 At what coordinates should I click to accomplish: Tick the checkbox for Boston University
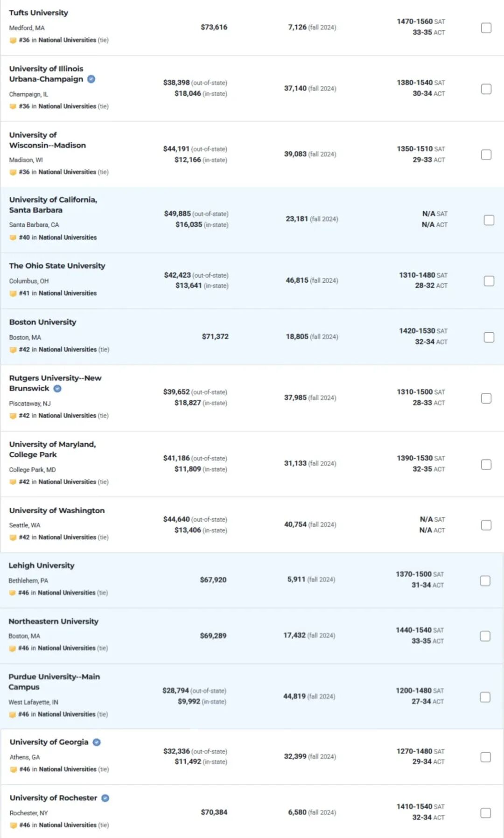click(489, 337)
